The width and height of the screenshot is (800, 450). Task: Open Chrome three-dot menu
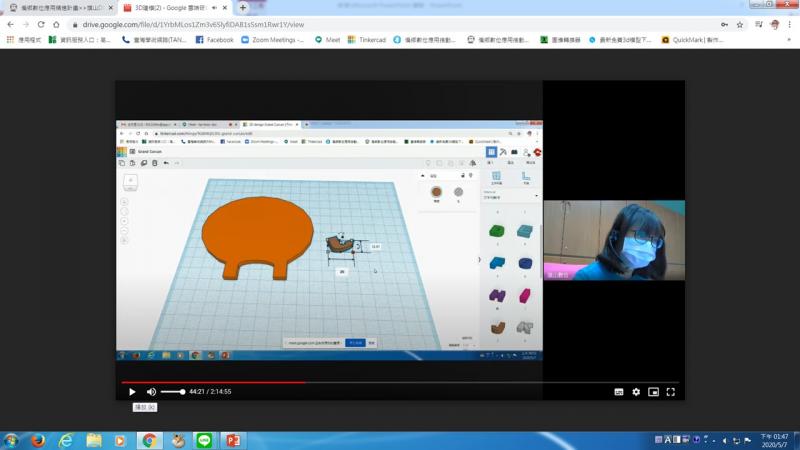click(x=790, y=24)
